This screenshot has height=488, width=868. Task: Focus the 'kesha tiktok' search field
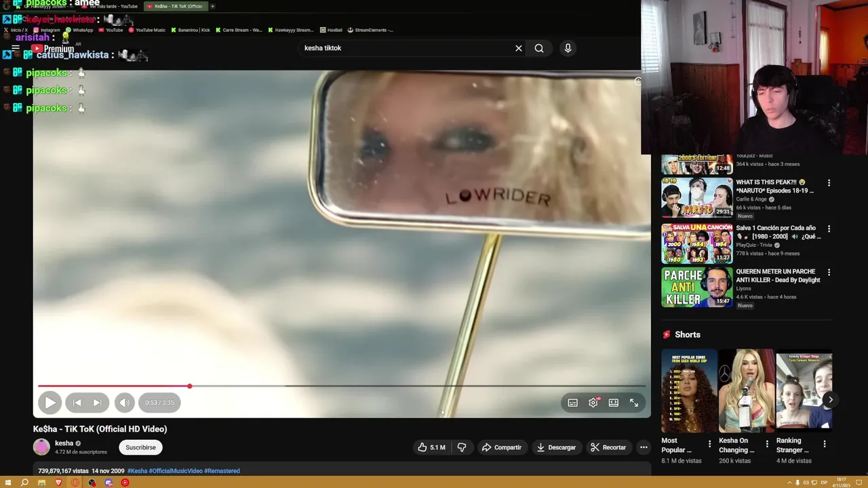406,48
